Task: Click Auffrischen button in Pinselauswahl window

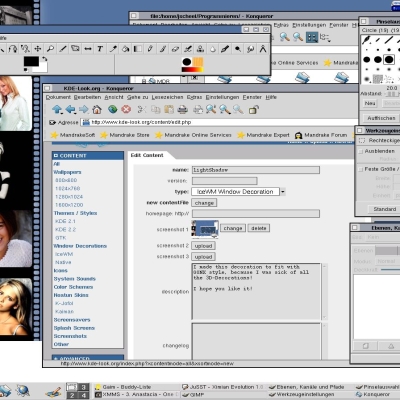Action: (x=381, y=118)
